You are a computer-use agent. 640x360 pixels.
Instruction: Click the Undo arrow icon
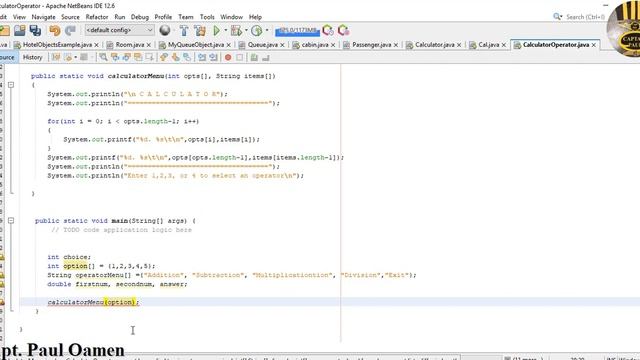pyautogui.click(x=54, y=30)
